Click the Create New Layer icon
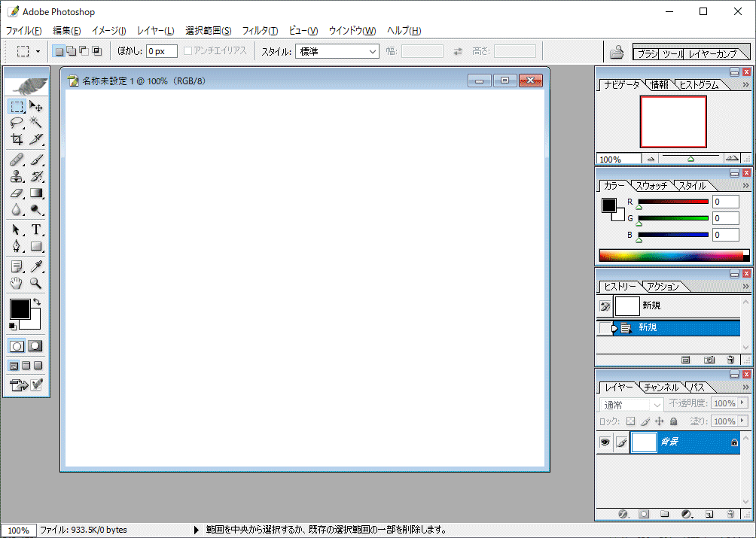Screen dimensions: 756x538 (x=708, y=514)
